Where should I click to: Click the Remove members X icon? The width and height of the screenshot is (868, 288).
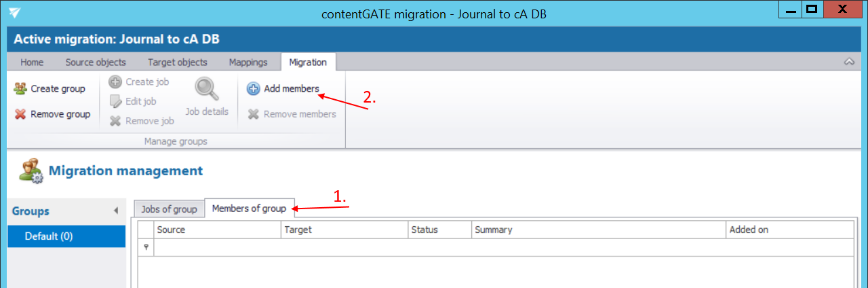(x=253, y=114)
